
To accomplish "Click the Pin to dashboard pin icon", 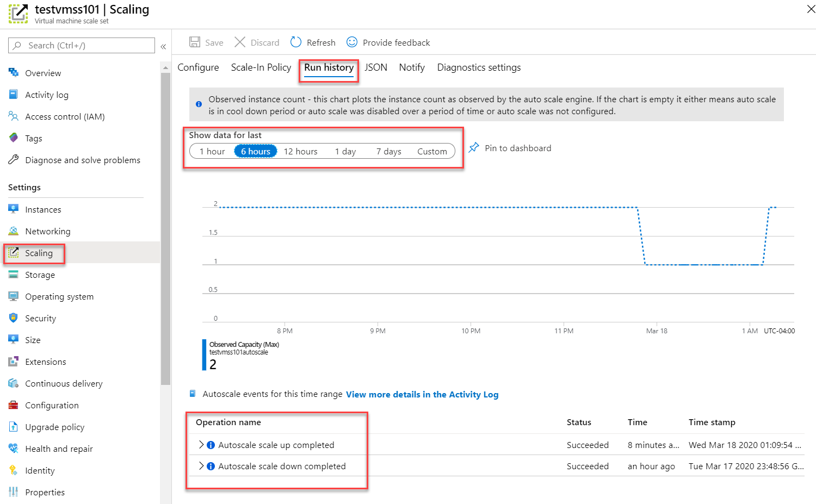I will (474, 147).
